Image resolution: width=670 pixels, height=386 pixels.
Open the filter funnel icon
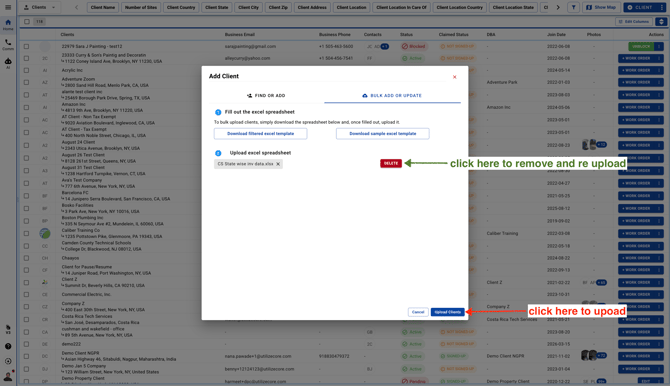573,7
